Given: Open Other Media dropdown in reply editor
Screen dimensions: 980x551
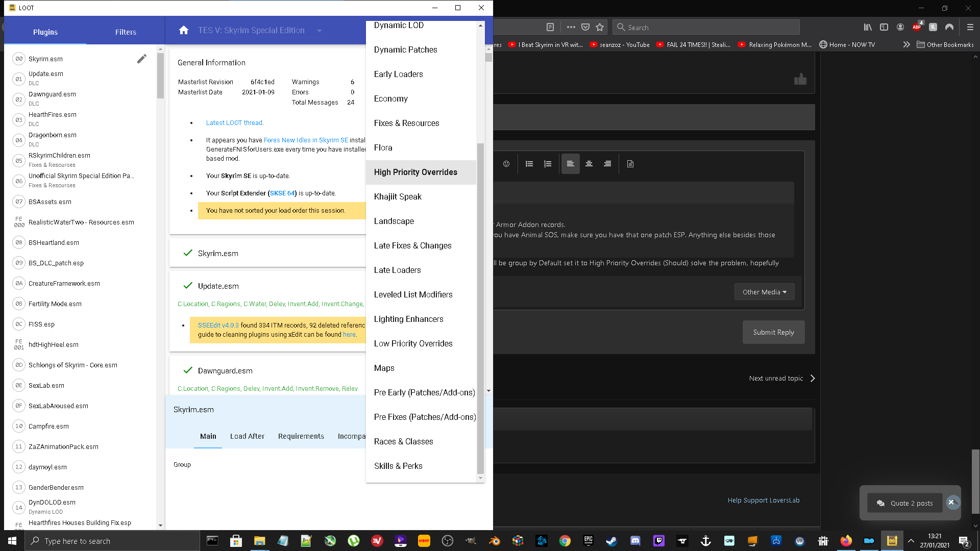Looking at the screenshot, I should click(764, 292).
